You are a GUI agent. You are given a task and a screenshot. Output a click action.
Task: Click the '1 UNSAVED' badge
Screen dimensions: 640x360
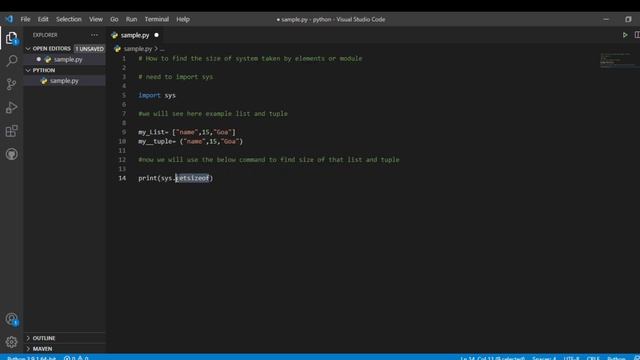pos(89,49)
